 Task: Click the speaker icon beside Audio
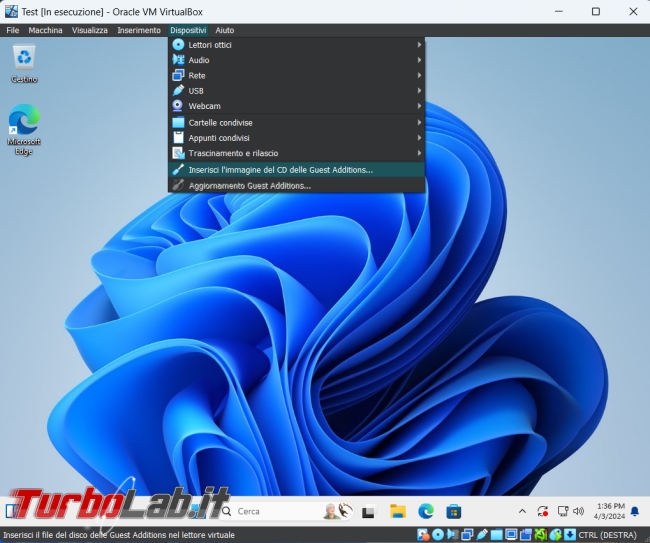coord(178,60)
